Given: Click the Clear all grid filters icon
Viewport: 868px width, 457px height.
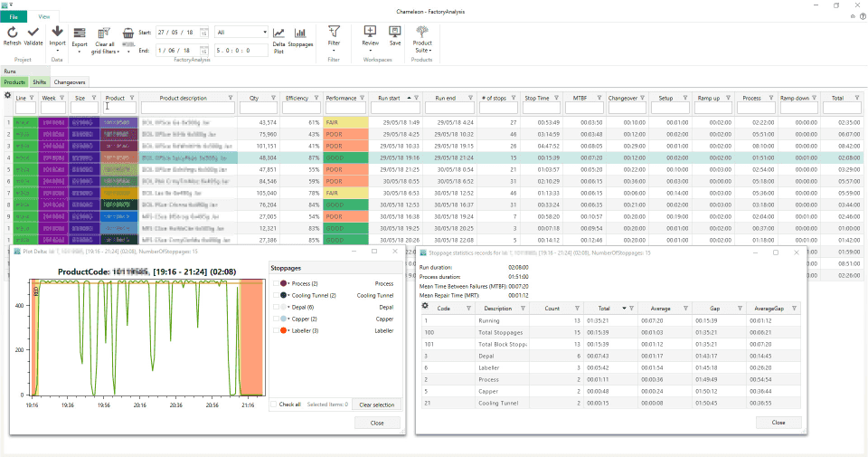Looking at the screenshot, I should pyautogui.click(x=105, y=33).
